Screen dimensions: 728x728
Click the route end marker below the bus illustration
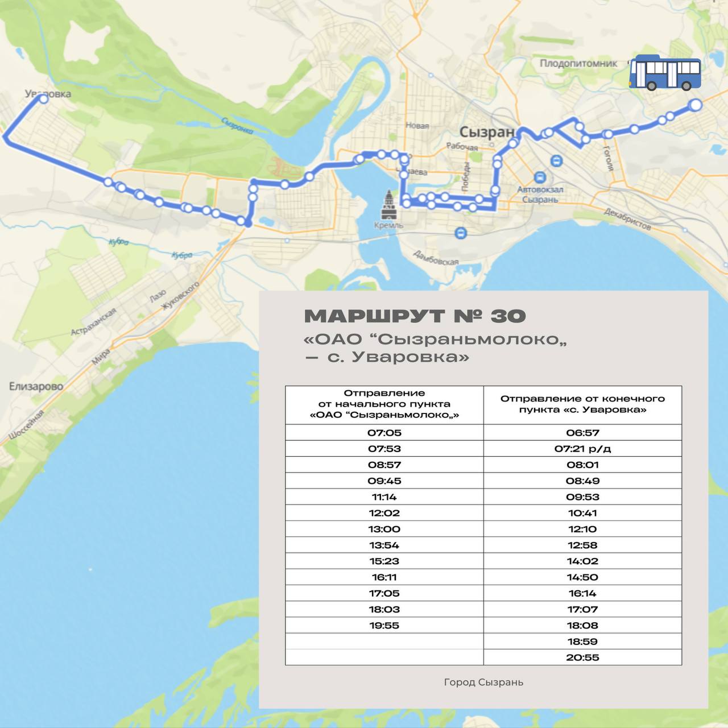pyautogui.click(x=695, y=105)
